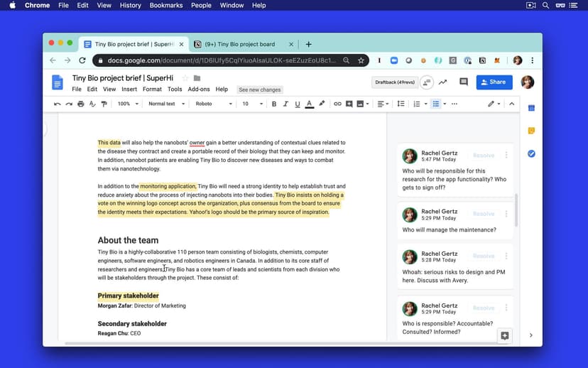Click the undo icon in the toolbar

(58, 104)
